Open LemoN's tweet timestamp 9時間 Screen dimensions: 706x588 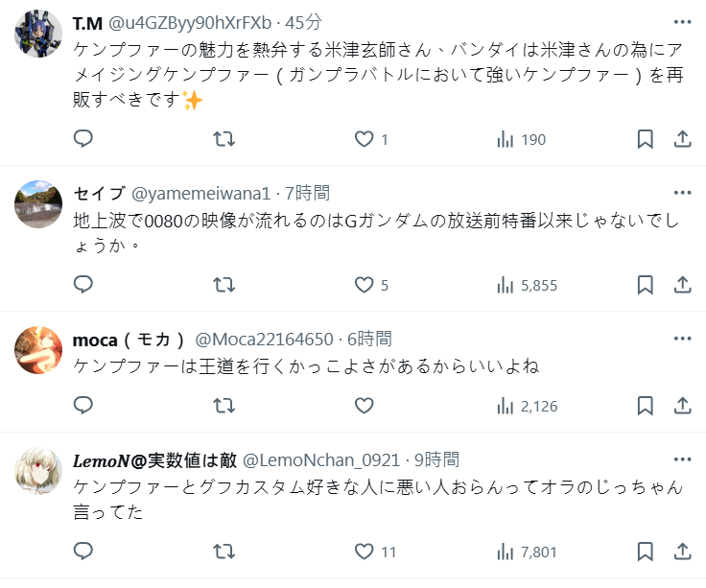(x=437, y=459)
